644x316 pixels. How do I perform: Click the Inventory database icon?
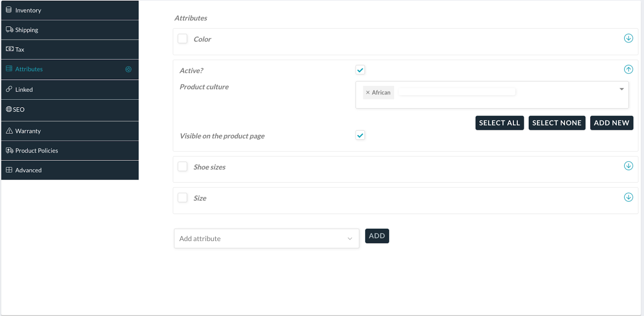[8, 10]
